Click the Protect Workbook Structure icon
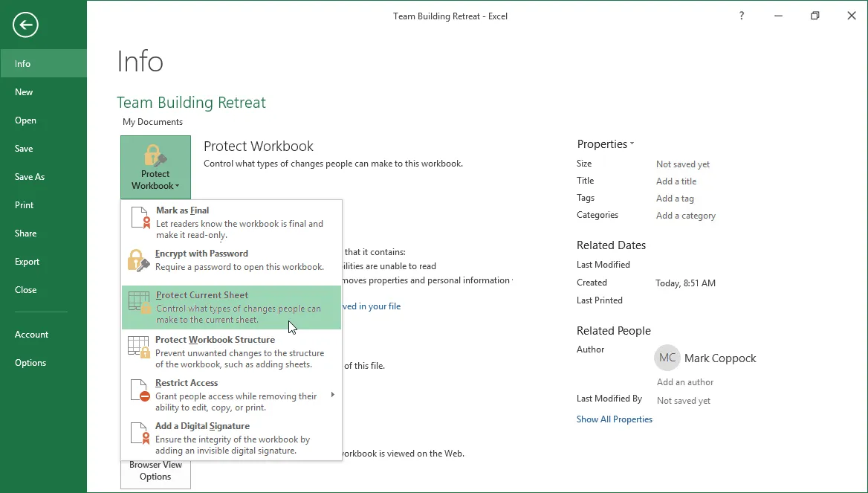 pyautogui.click(x=140, y=347)
